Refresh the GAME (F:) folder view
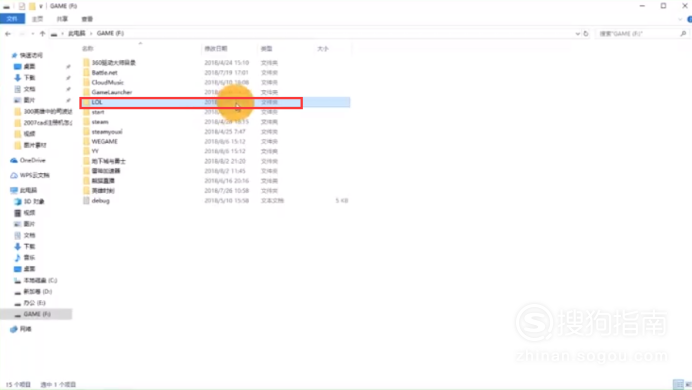The width and height of the screenshot is (692, 390). click(x=586, y=34)
